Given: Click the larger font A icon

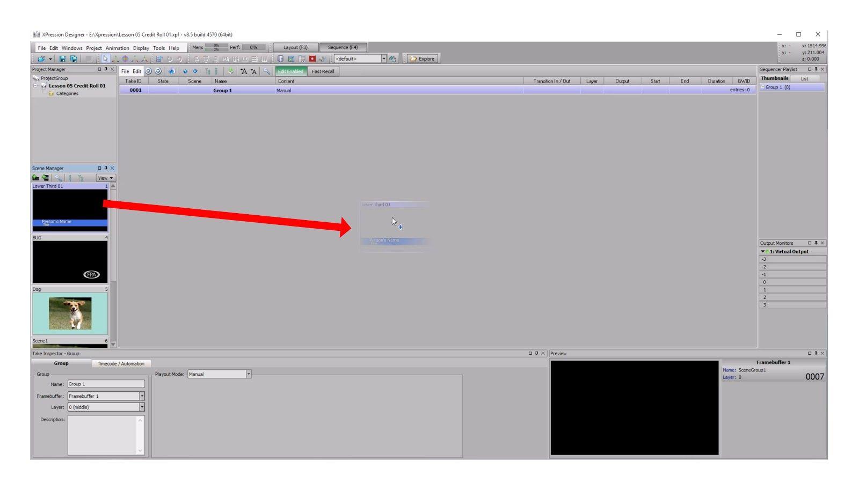Looking at the screenshot, I should coord(244,71).
